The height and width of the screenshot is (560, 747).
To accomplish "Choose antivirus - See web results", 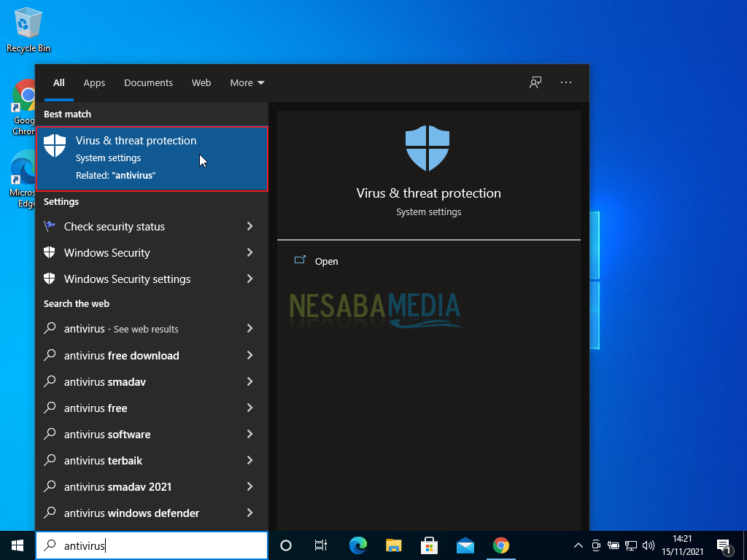I will (152, 329).
